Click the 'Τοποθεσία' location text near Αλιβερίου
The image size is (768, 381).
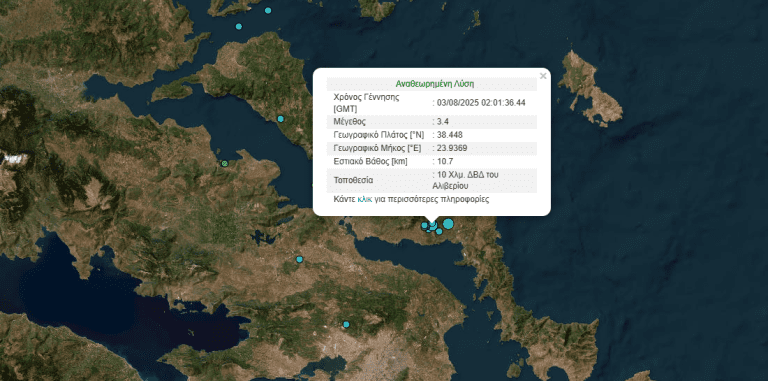pos(465,180)
